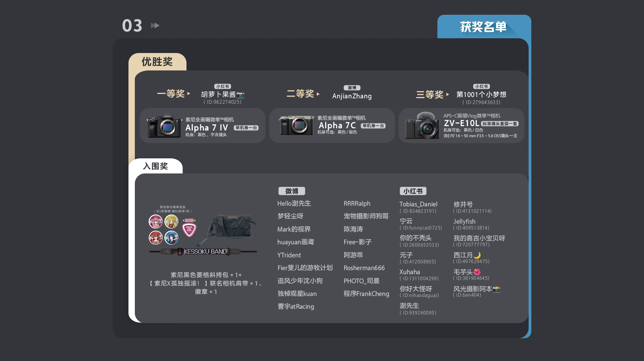644x361 pixels.
Task: Click 追风少年沈小狗 entry
Action: point(300,281)
